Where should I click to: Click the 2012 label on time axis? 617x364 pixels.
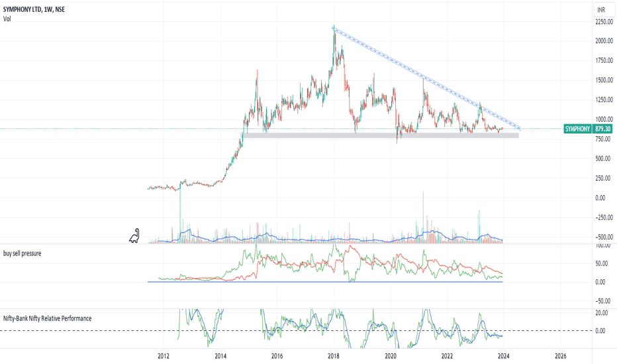164,356
